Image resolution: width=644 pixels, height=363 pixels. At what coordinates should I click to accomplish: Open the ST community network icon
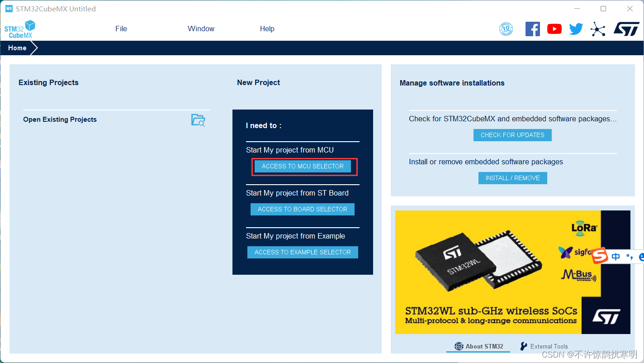pos(598,29)
